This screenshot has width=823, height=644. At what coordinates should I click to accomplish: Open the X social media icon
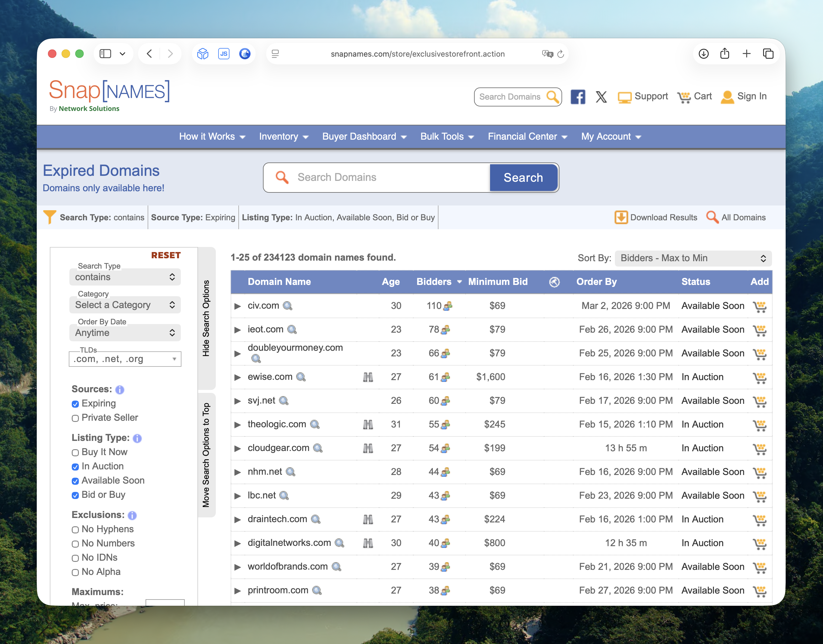click(x=601, y=97)
